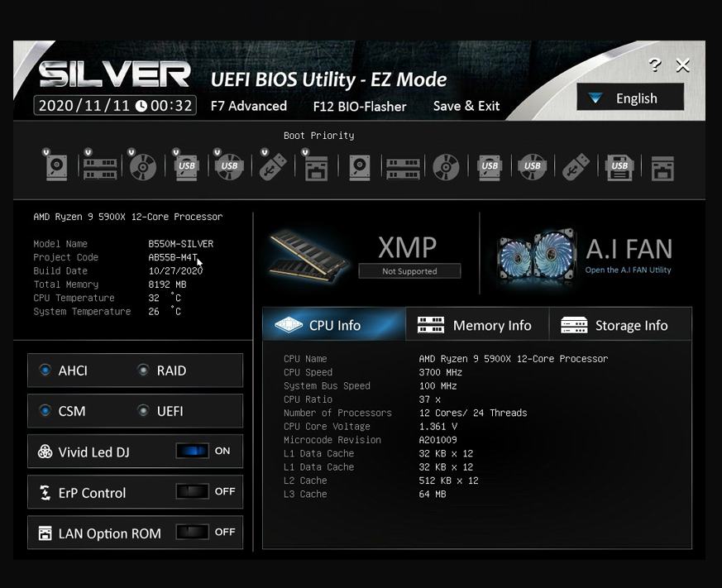Click the Build Date value 10/27/2020
The image size is (722, 588).
175,270
